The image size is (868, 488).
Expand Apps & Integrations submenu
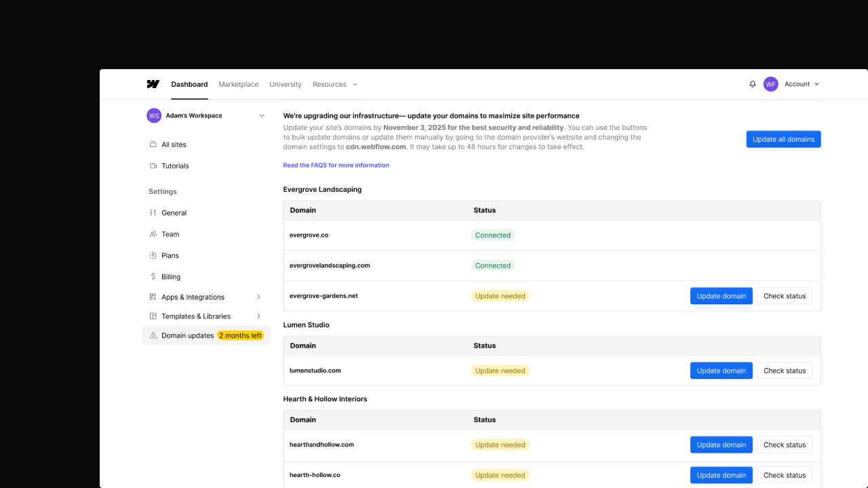(x=258, y=297)
